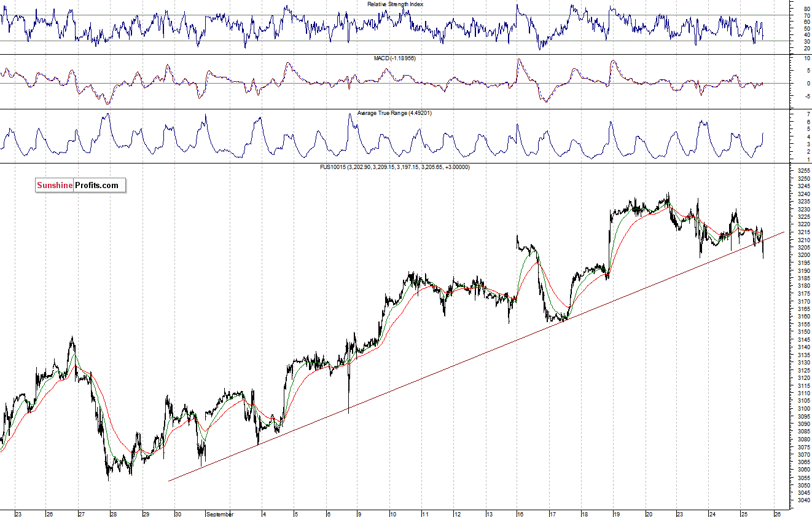Click the date axis label "24"
Viewport: 812px width, 517px height.
pyautogui.click(x=711, y=513)
